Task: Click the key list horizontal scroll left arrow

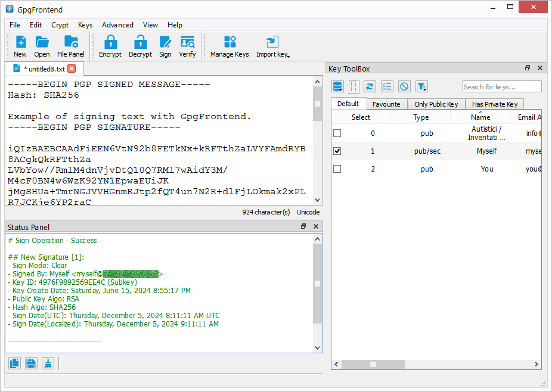Action: tap(336, 364)
